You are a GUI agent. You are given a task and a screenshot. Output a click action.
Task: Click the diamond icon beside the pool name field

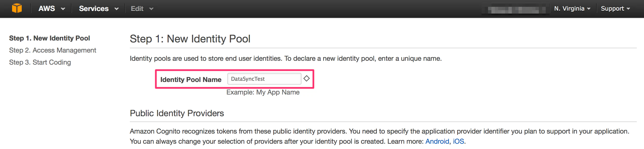pos(307,79)
